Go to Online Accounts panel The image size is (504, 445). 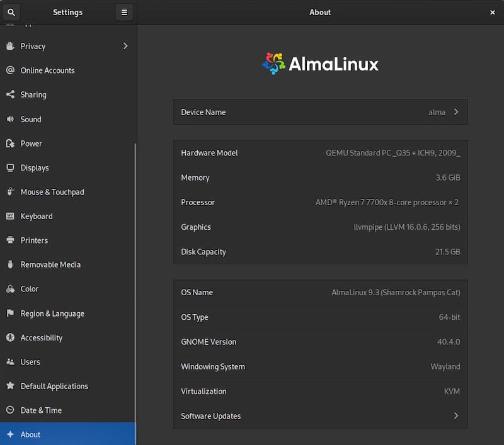[x=67, y=70]
